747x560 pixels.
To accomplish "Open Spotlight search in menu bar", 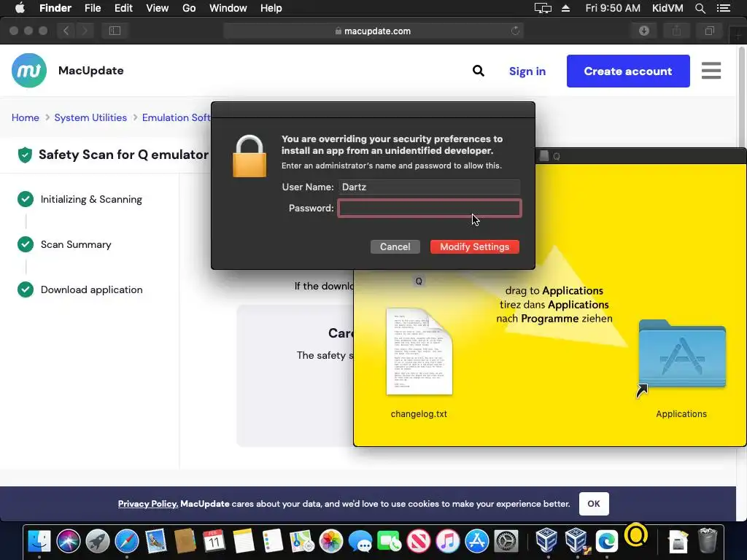I will tap(700, 8).
